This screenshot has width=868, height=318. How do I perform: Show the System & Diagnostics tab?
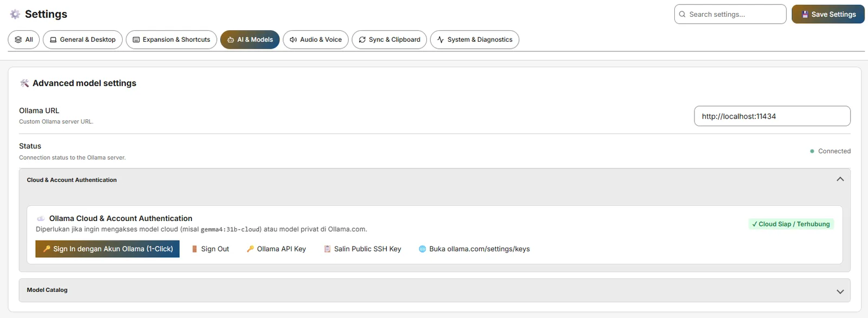point(475,40)
